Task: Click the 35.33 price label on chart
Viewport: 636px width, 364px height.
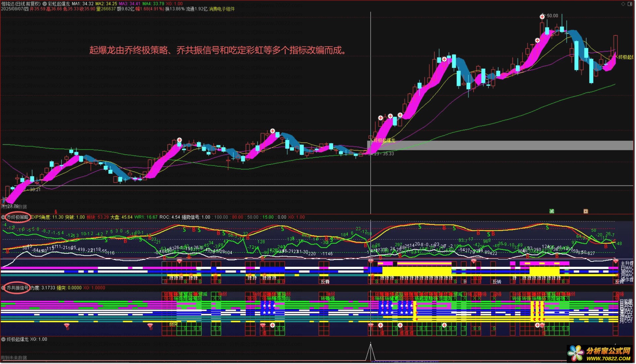Action: pyautogui.click(x=388, y=154)
